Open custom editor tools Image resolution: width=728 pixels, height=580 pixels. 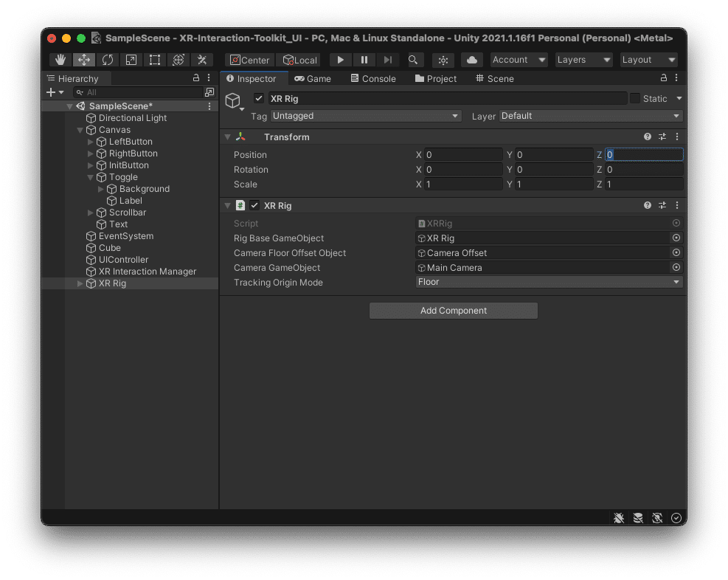click(x=202, y=60)
